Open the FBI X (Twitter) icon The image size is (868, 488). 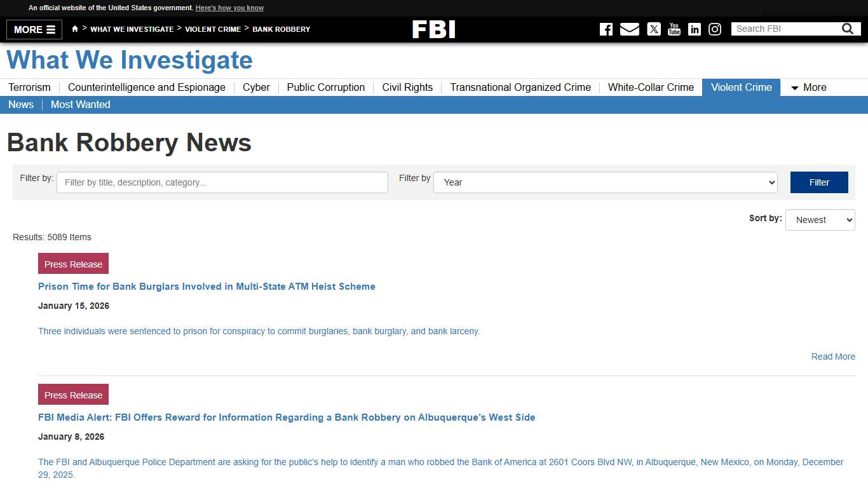pos(653,29)
